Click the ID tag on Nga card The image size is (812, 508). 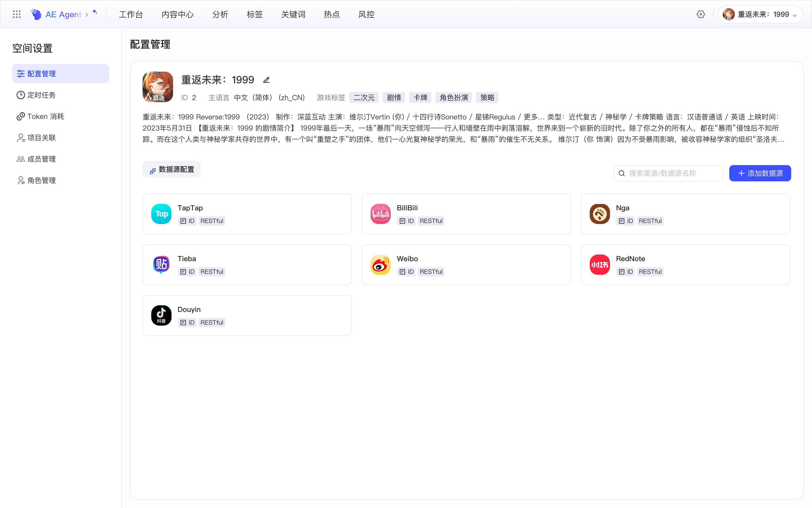pos(625,221)
